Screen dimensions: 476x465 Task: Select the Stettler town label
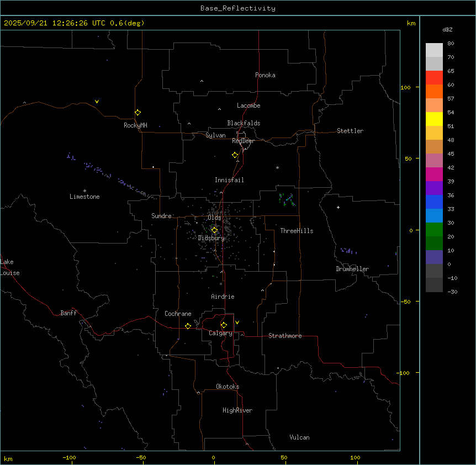click(x=350, y=131)
